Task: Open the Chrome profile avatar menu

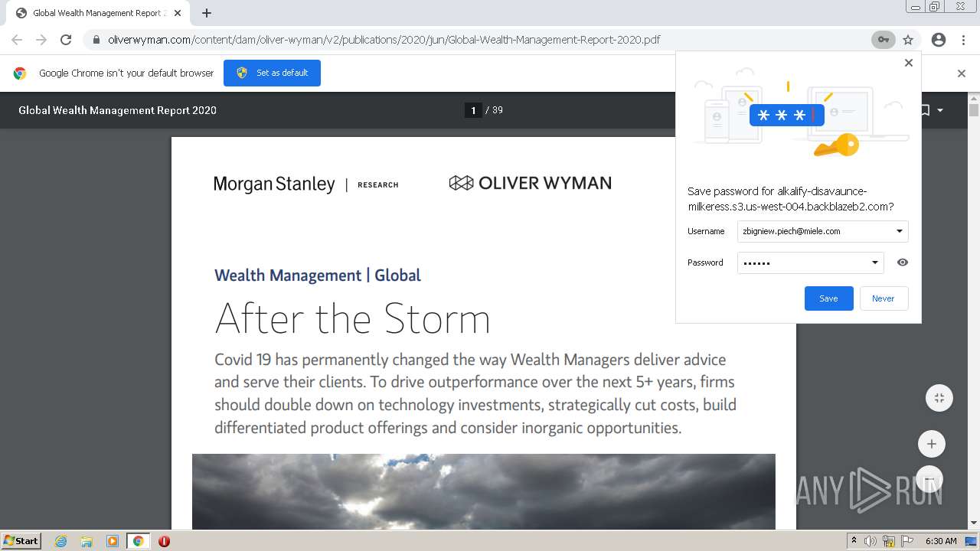Action: 939,40
